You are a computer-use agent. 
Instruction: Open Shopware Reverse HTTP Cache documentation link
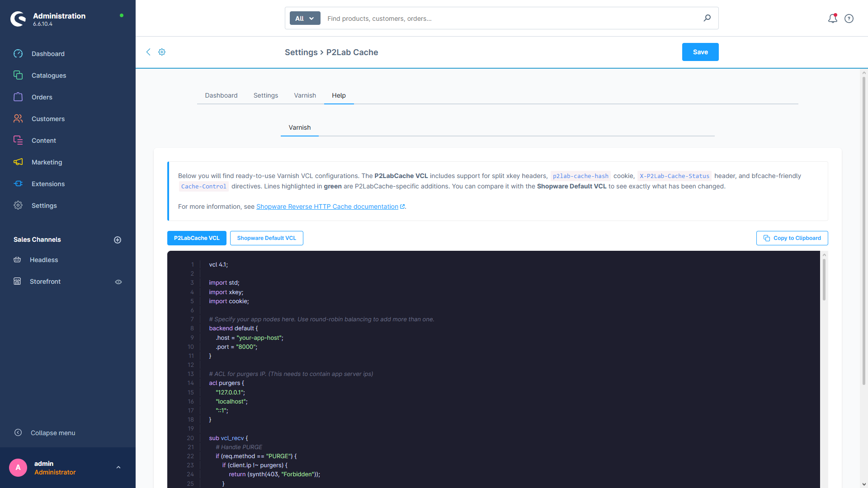[x=327, y=206]
